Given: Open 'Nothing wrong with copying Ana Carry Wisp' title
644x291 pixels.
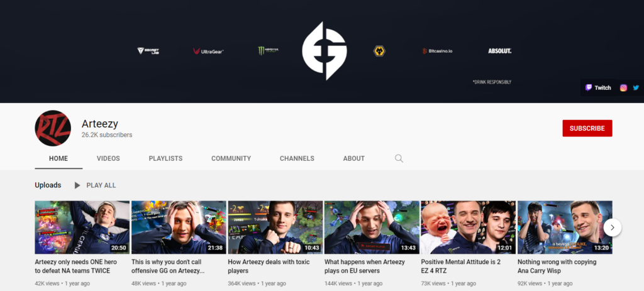Looking at the screenshot, I should coord(557,266).
